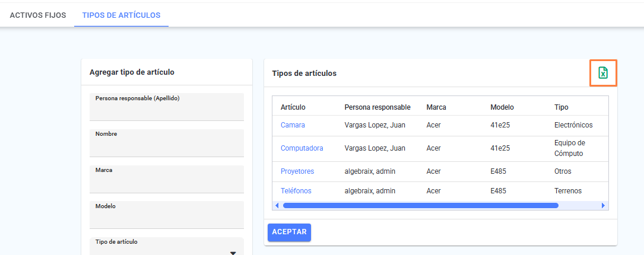Open the Camara article link

pyautogui.click(x=293, y=125)
